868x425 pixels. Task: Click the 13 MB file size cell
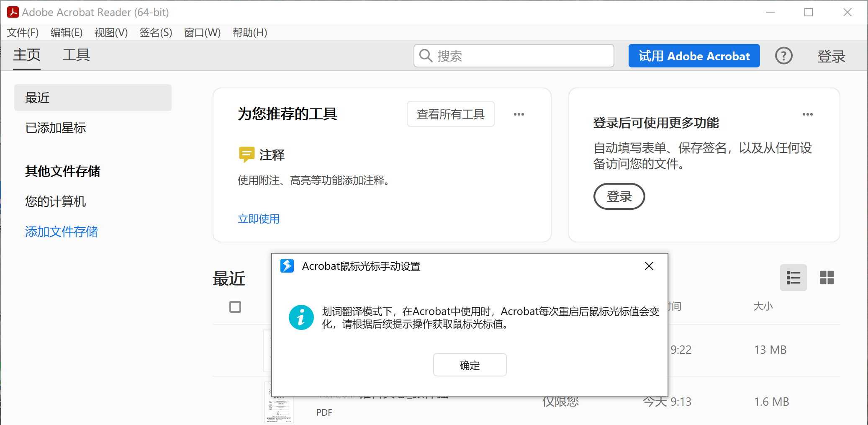(x=770, y=350)
